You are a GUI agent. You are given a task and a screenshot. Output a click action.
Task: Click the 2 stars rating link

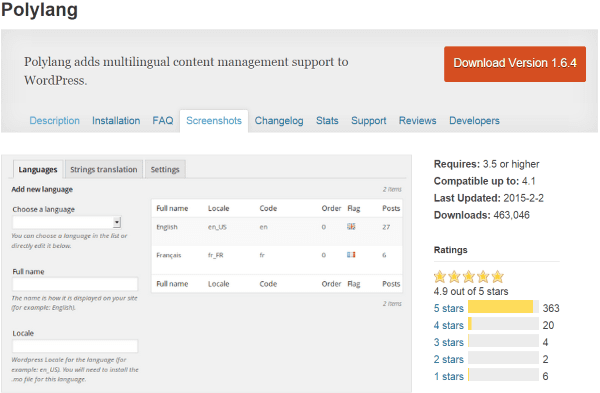[x=448, y=359]
